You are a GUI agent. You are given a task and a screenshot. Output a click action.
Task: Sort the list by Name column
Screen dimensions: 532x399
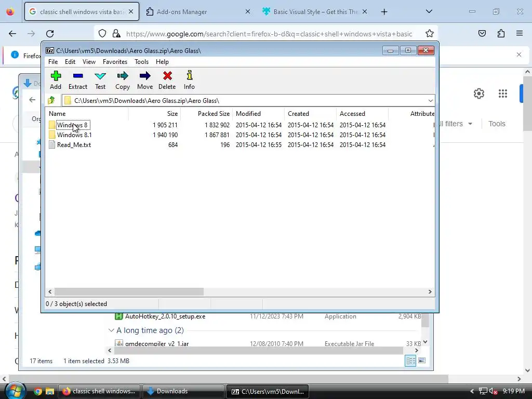pos(87,114)
